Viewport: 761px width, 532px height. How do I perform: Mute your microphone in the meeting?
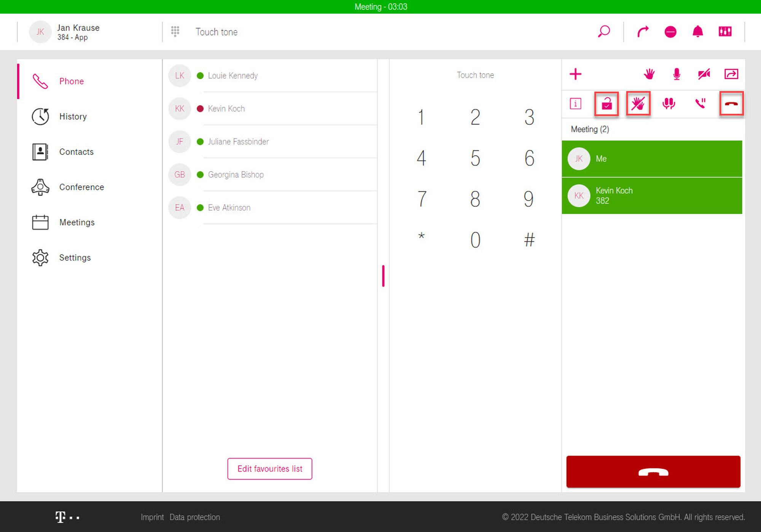tap(677, 74)
